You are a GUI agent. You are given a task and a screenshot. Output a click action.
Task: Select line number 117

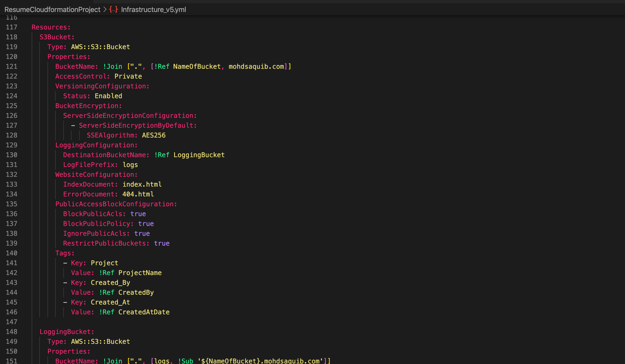click(11, 27)
